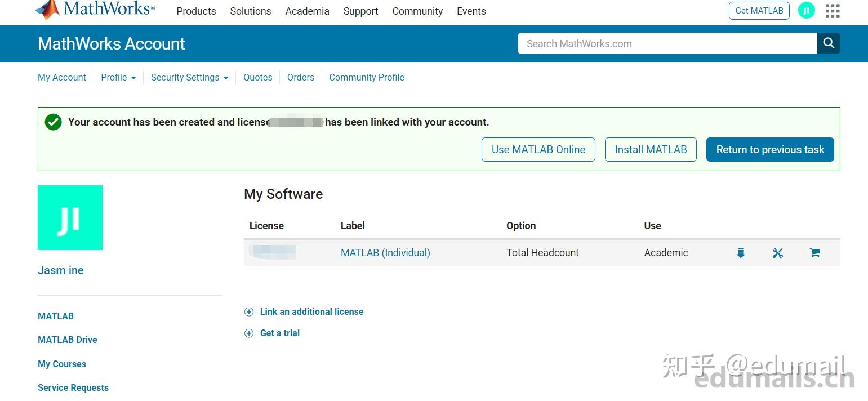Click the shopping cart icon in license row
Screen dimensions: 868x401
click(x=814, y=253)
